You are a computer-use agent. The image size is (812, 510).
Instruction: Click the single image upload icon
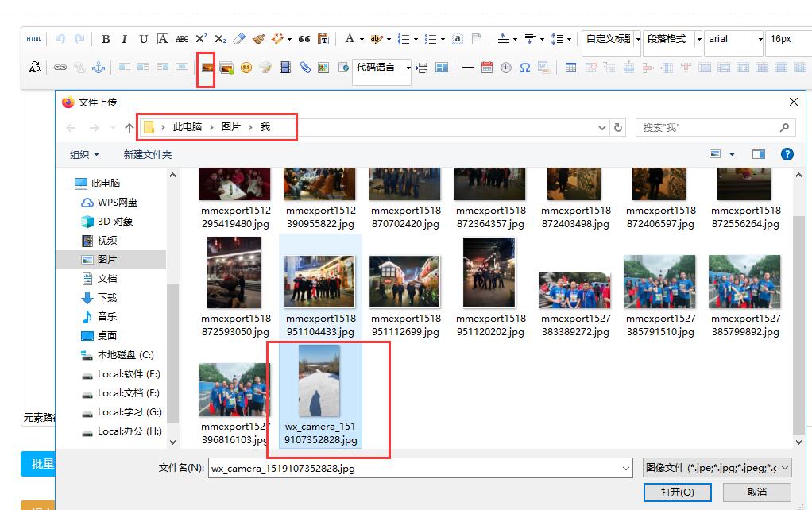(x=207, y=68)
